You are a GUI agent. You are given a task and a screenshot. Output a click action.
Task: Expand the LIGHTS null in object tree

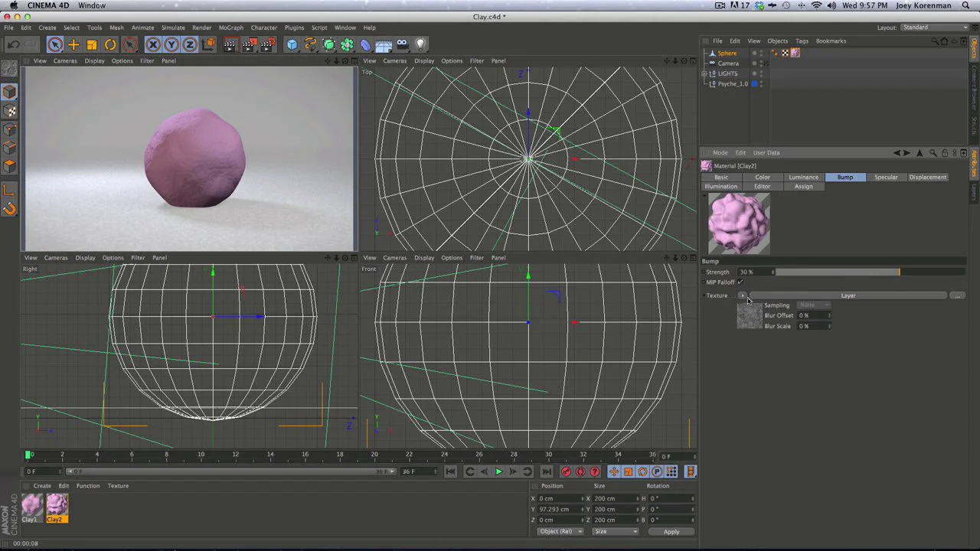coord(704,73)
